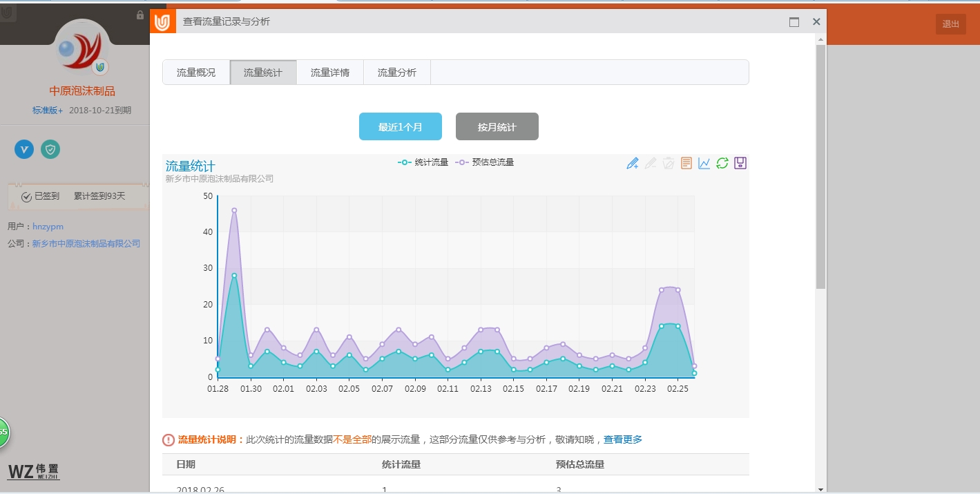This screenshot has height=494, width=980.
Task: Click the green refresh chart icon
Action: point(722,164)
